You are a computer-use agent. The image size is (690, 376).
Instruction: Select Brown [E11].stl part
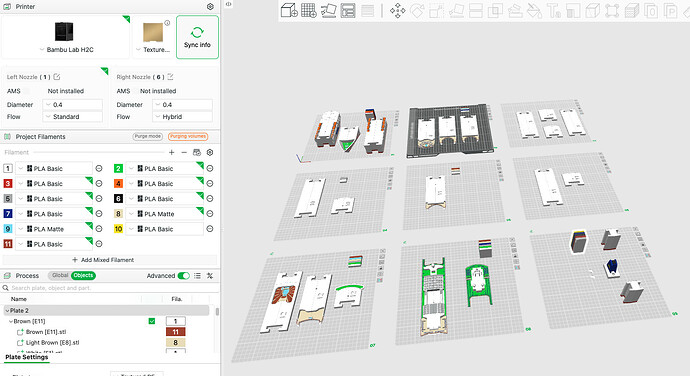point(46,332)
